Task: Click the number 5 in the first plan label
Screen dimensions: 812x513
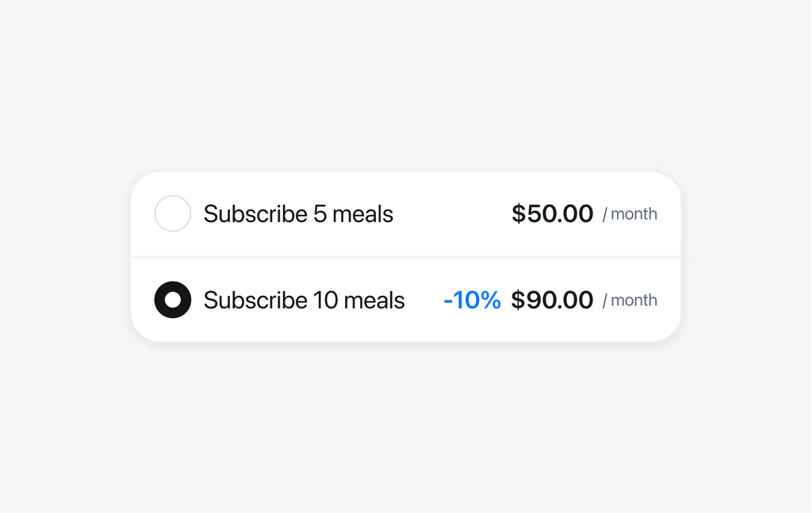Action: tap(320, 214)
